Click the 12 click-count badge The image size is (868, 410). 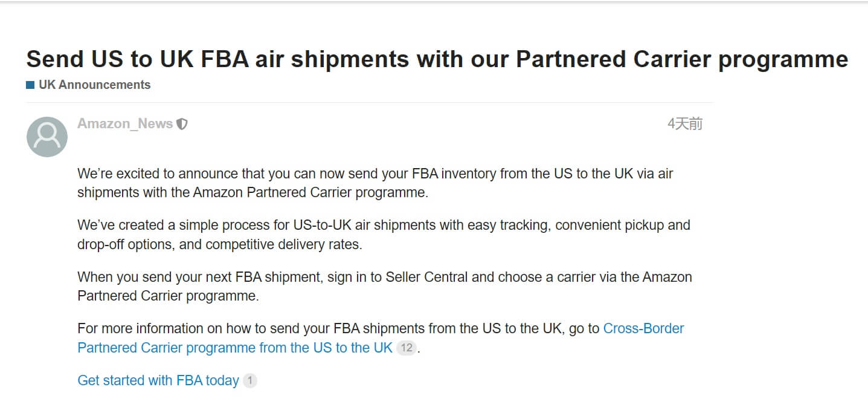click(406, 348)
